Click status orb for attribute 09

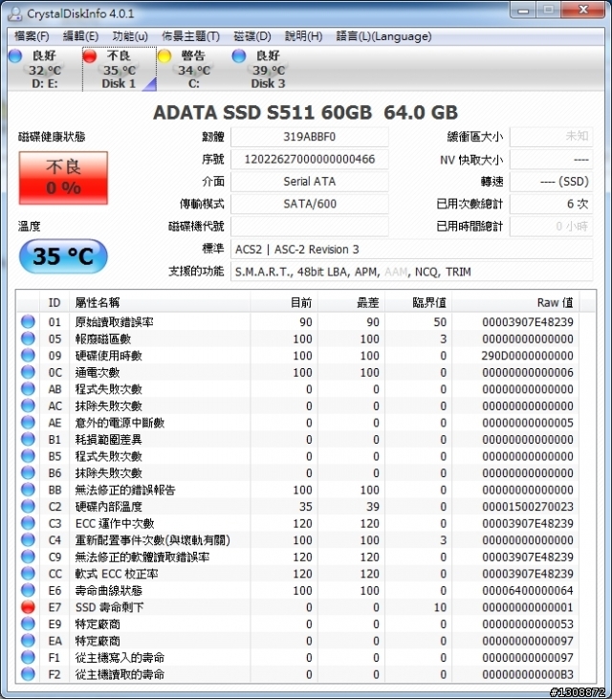pyautogui.click(x=28, y=356)
